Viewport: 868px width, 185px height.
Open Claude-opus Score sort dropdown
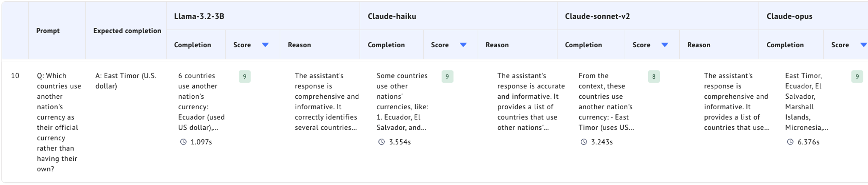click(x=863, y=44)
